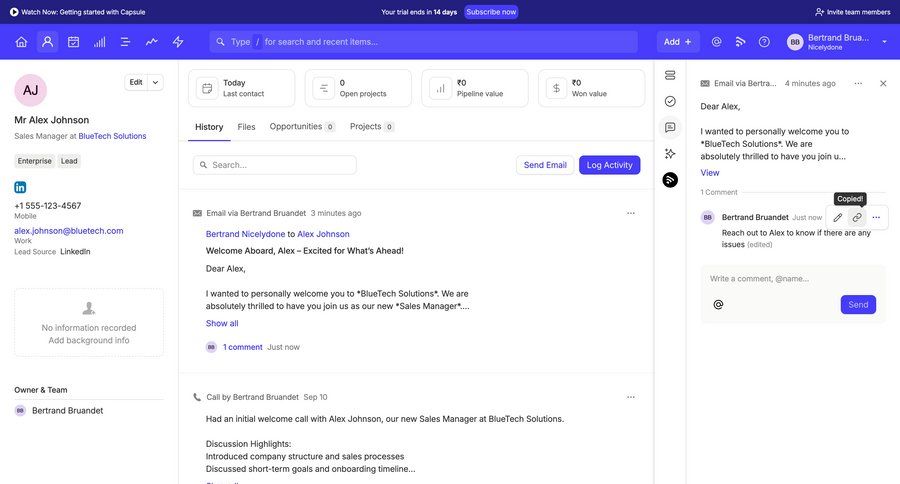This screenshot has height=484, width=900.
Task: Click the Log Activity button
Action: point(610,165)
